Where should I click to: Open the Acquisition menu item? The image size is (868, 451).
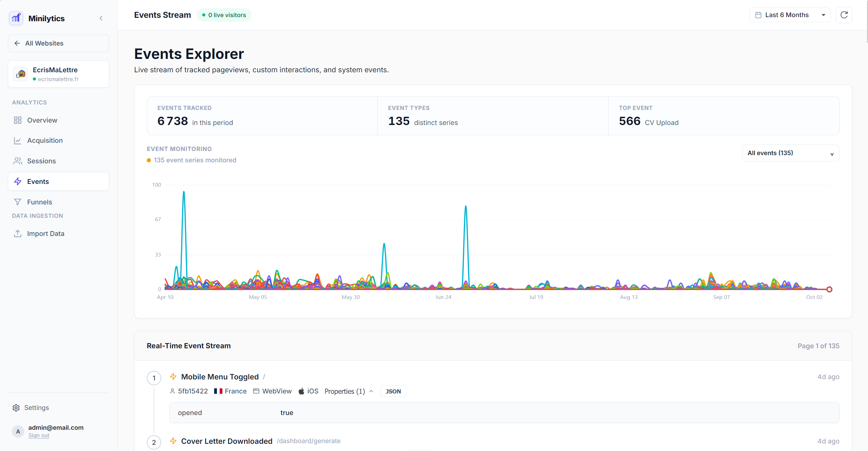(59, 140)
